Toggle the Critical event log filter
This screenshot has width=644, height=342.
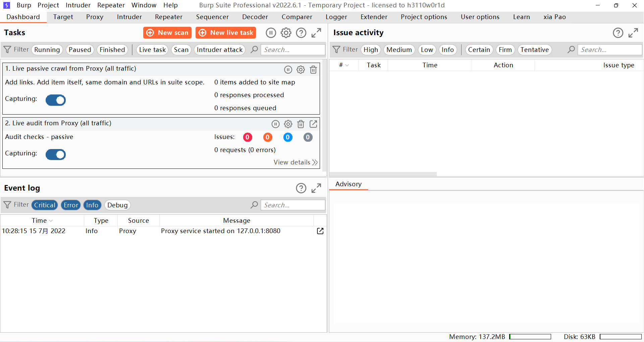point(45,205)
